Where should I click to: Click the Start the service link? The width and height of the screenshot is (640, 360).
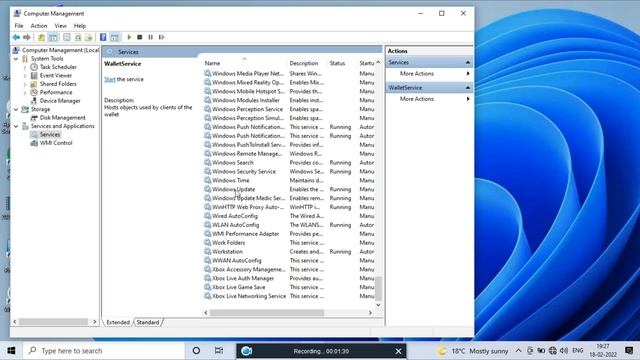pyautogui.click(x=110, y=79)
